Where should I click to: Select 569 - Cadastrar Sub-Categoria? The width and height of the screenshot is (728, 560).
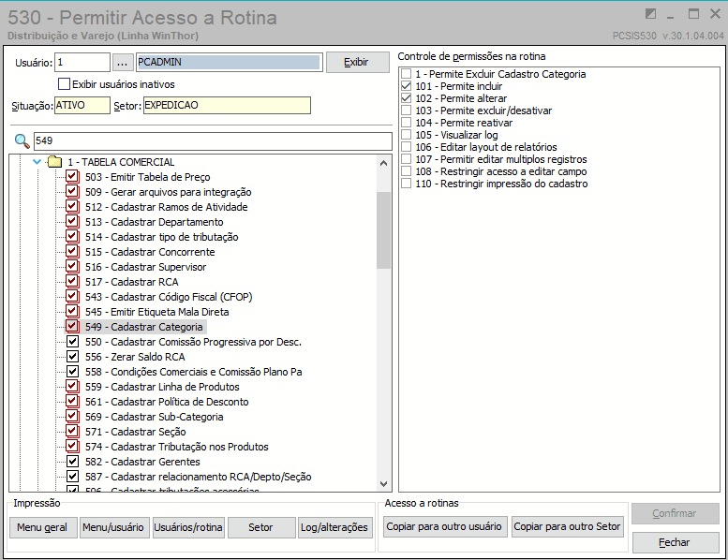pyautogui.click(x=155, y=417)
